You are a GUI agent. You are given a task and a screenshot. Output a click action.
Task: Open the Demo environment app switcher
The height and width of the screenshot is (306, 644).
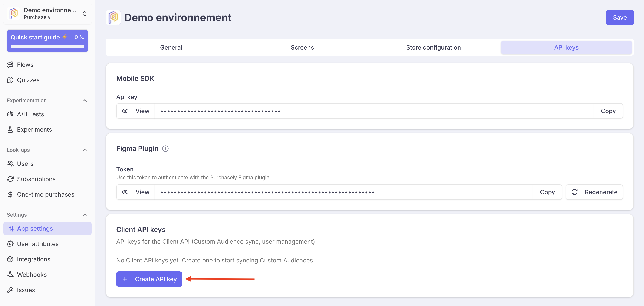(85, 13)
